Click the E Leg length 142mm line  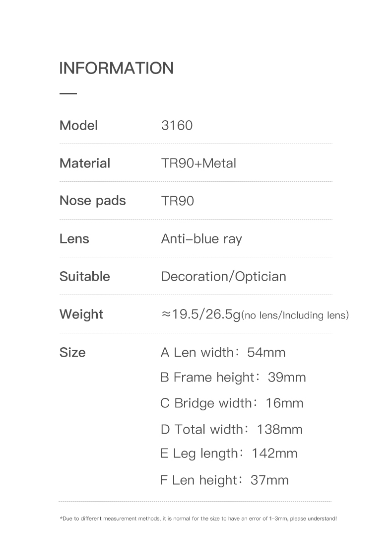(x=229, y=454)
